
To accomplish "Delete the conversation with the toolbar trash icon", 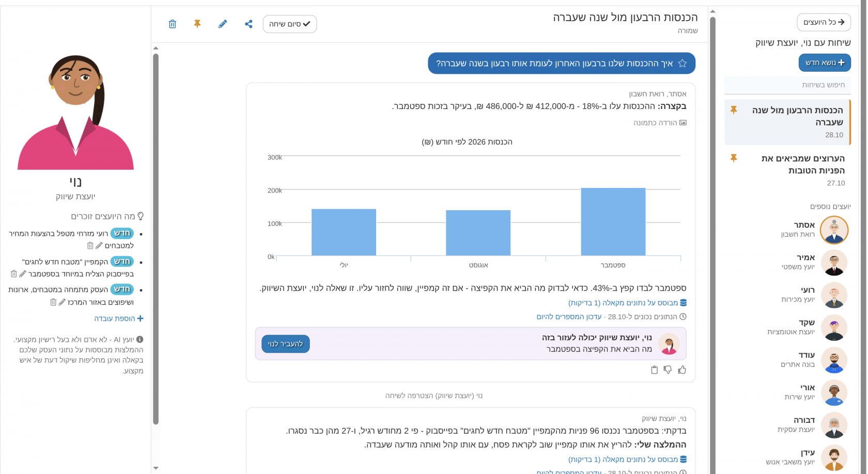I will 173,24.
